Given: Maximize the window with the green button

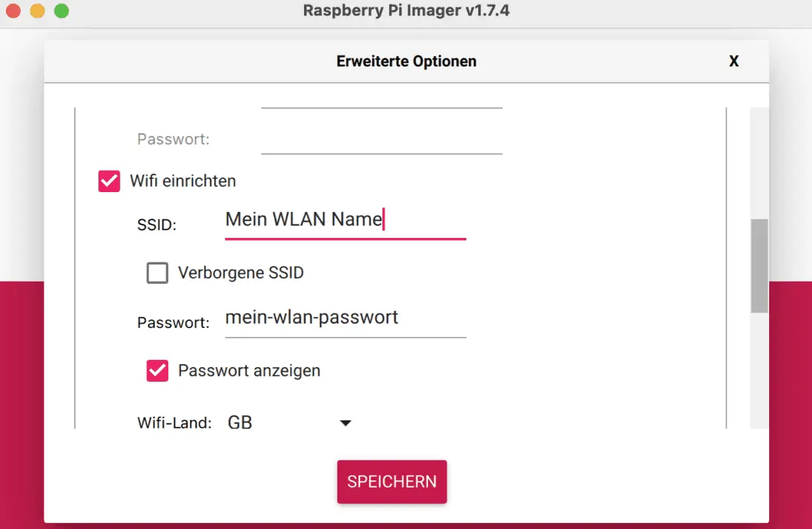Looking at the screenshot, I should pos(61,11).
